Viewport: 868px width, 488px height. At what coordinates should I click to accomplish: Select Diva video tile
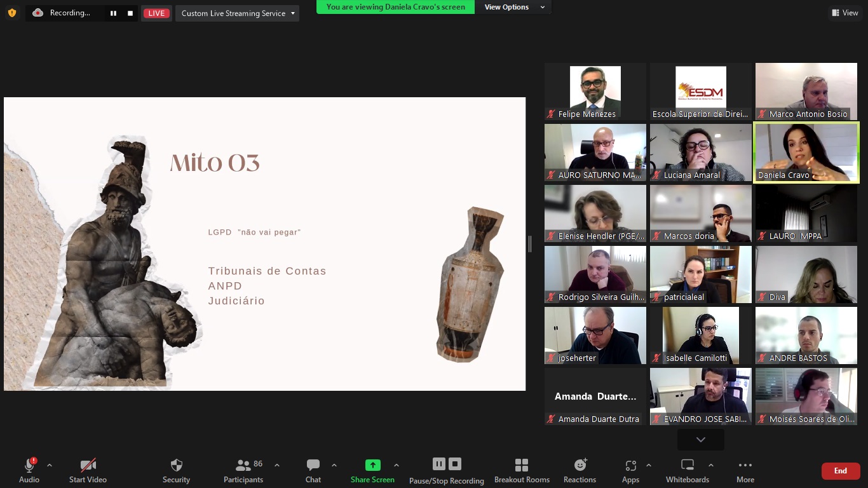coord(806,274)
